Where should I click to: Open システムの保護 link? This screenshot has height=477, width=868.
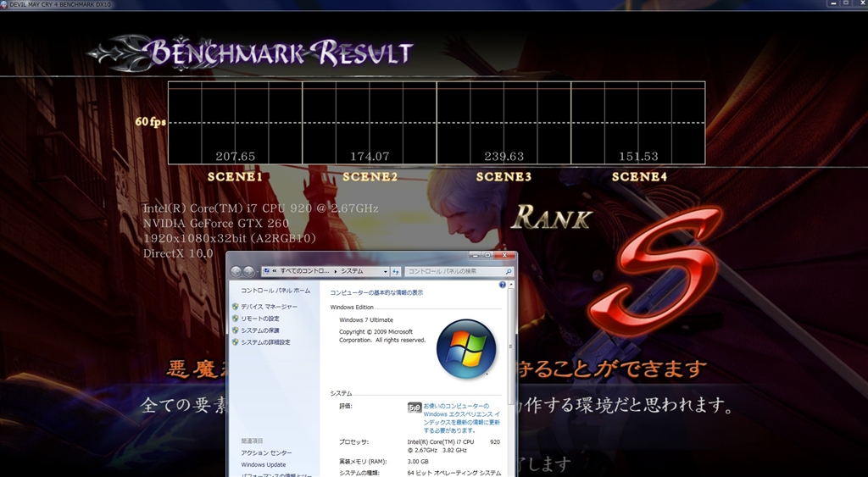point(260,330)
